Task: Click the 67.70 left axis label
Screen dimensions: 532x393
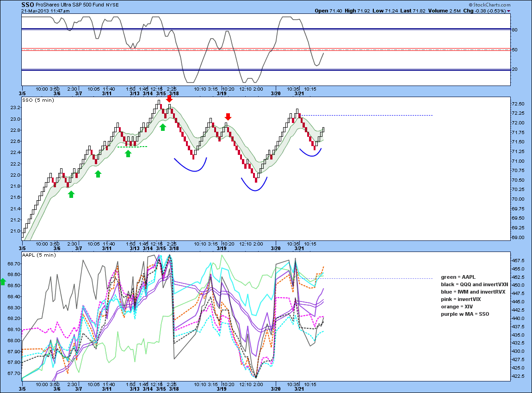Action: coord(14,374)
